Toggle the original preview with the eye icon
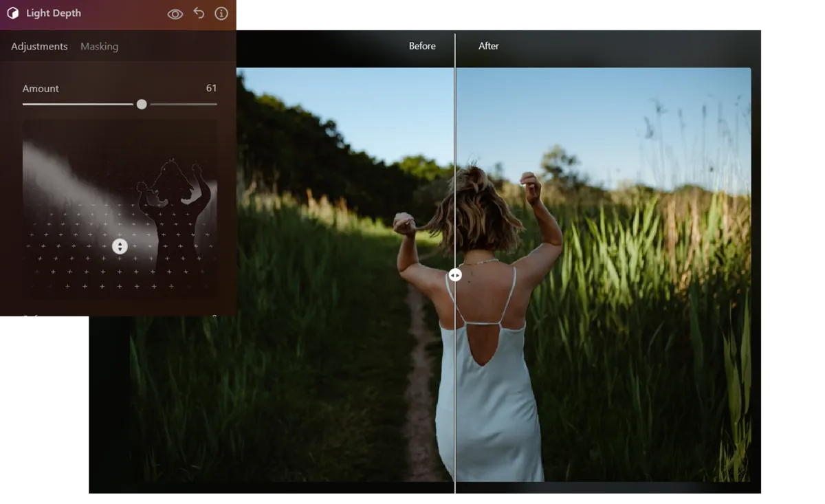The height and width of the screenshot is (504, 825). click(x=175, y=13)
